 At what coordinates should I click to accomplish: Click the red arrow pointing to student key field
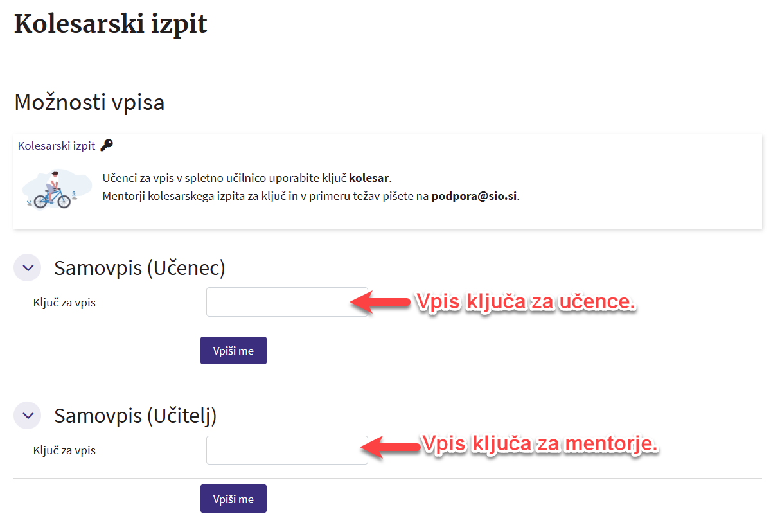click(x=380, y=302)
